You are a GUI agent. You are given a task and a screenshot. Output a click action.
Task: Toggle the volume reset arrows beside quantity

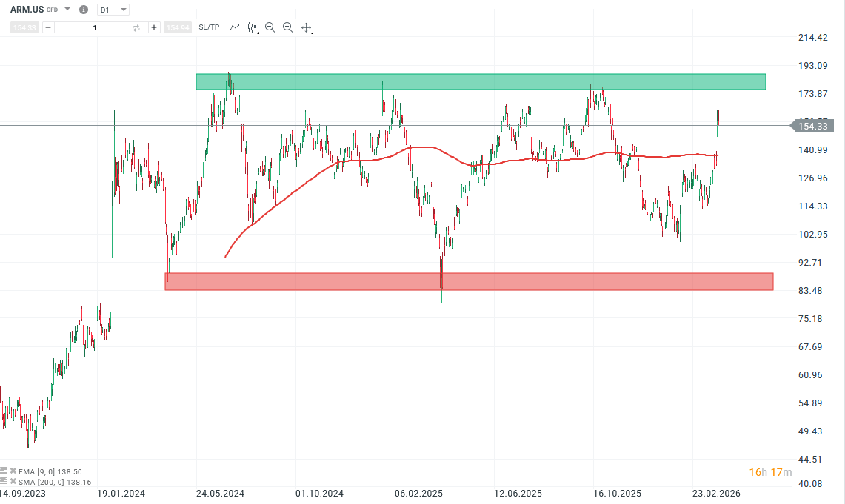pyautogui.click(x=136, y=27)
